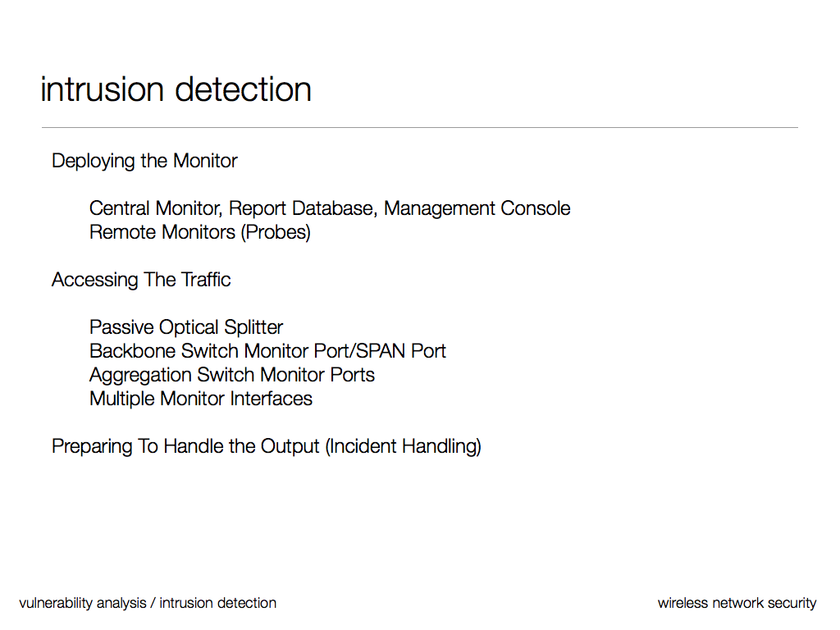Screen dimensions: 840x630
Task: Click the "intrusion detection" slide title
Action: click(176, 89)
